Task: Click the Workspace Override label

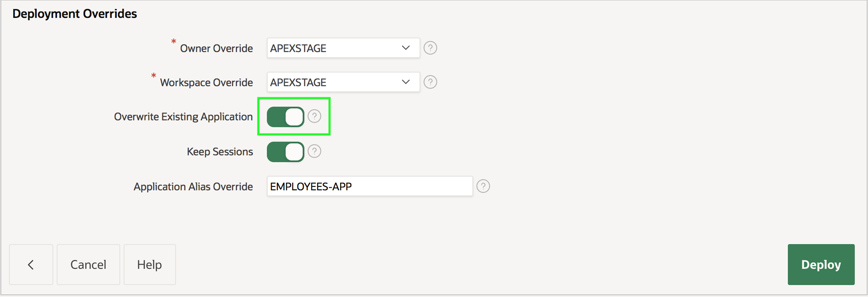Action: pyautogui.click(x=206, y=83)
